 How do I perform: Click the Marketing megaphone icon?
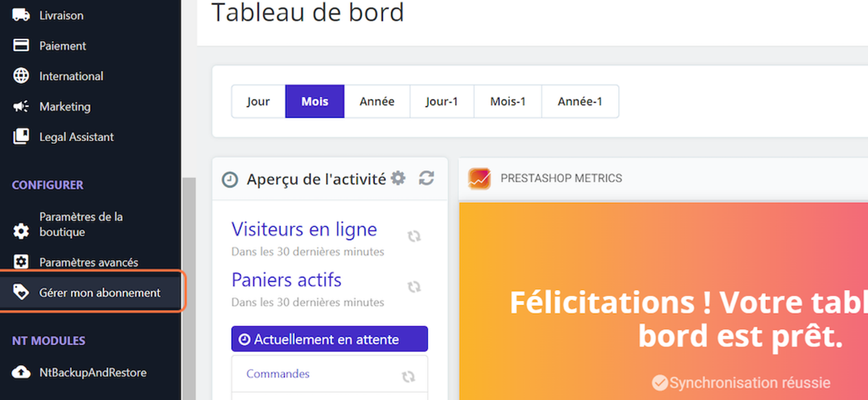(21, 106)
